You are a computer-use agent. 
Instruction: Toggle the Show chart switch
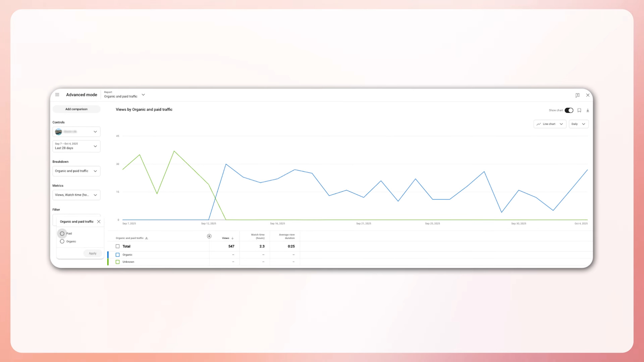point(569,110)
